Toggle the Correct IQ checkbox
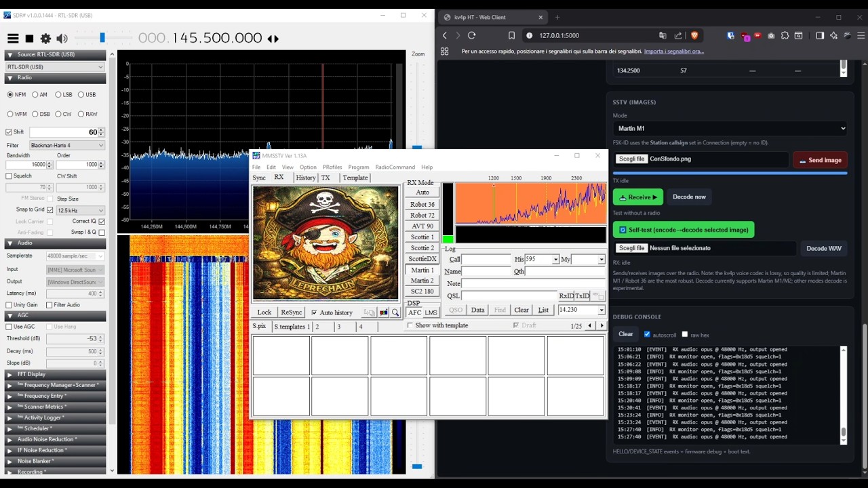 102,222
